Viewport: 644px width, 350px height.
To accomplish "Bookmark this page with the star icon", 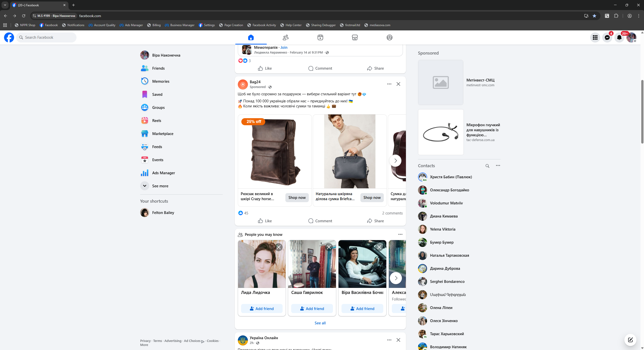I will coord(594,16).
